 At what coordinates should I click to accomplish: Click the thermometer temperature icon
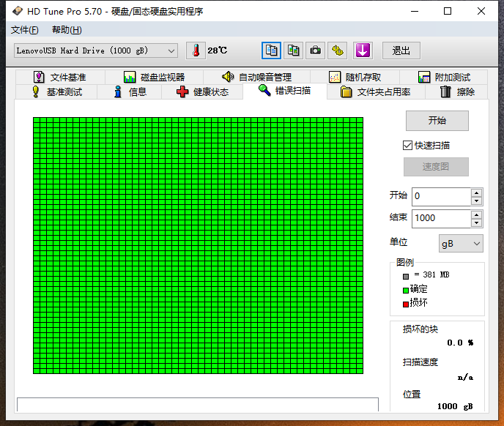point(196,51)
